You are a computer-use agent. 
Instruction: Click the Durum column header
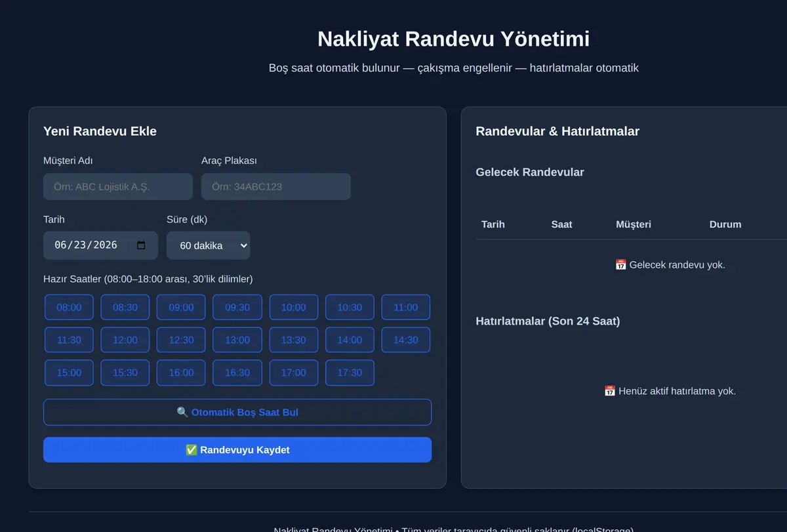point(725,224)
